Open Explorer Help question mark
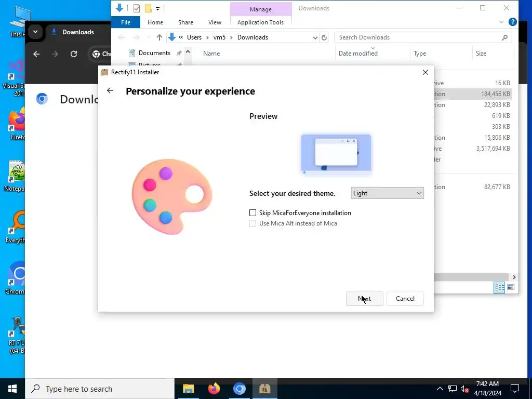Viewport: 532px width, 399px height. pyautogui.click(x=512, y=22)
